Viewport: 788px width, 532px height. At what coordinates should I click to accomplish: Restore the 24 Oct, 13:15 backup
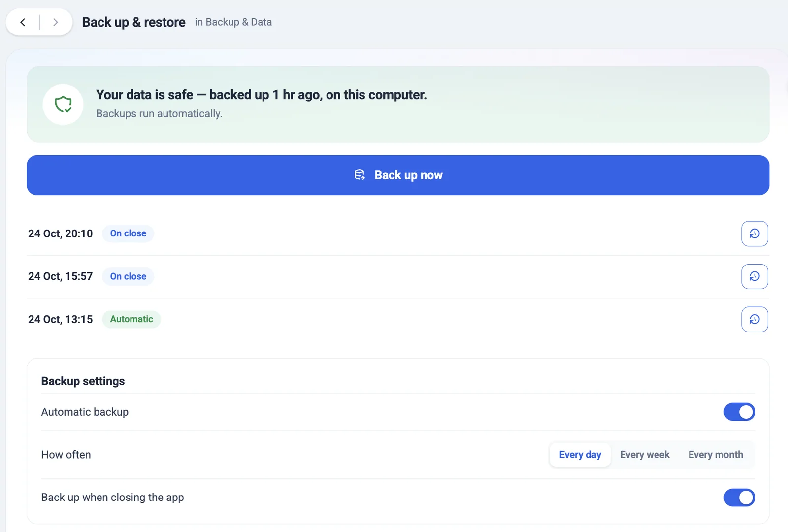tap(755, 319)
